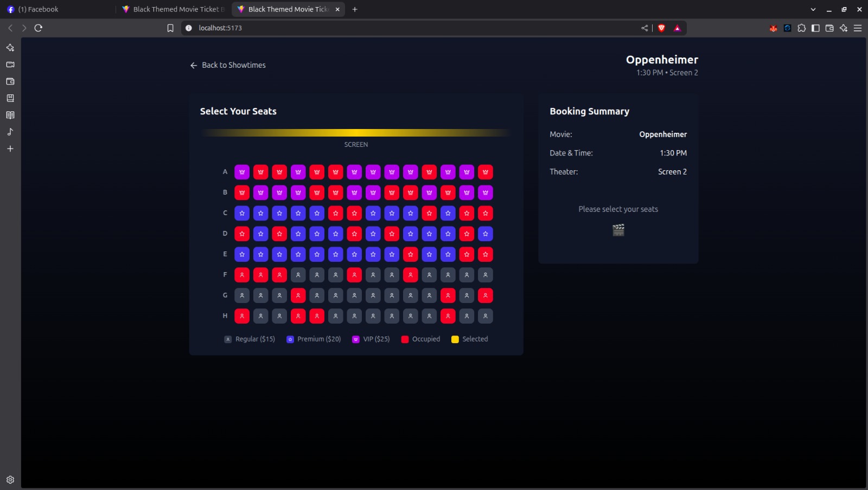The image size is (868, 490).
Task: Select the last Regular seat in row F
Action: (486, 275)
